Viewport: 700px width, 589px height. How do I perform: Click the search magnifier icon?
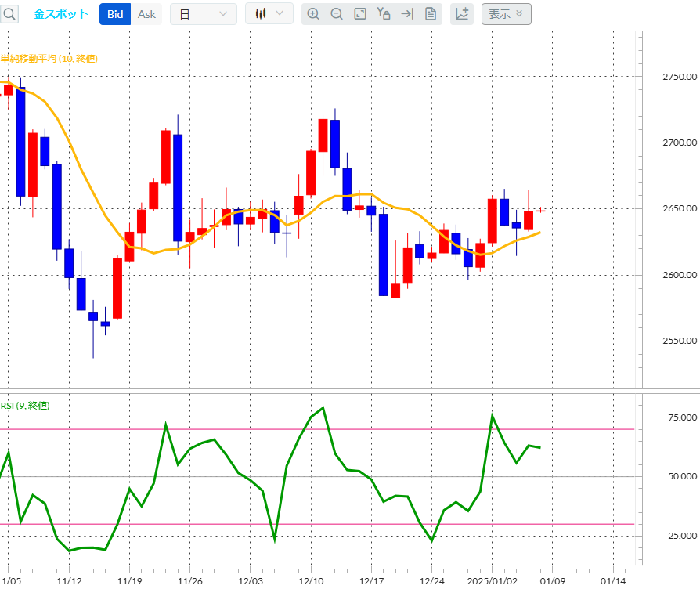click(9, 14)
